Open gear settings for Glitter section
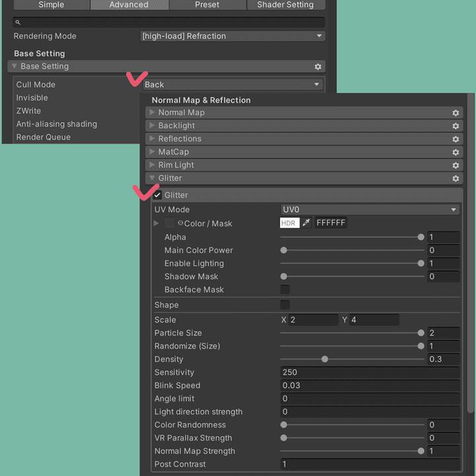This screenshot has width=476, height=476. [x=456, y=179]
